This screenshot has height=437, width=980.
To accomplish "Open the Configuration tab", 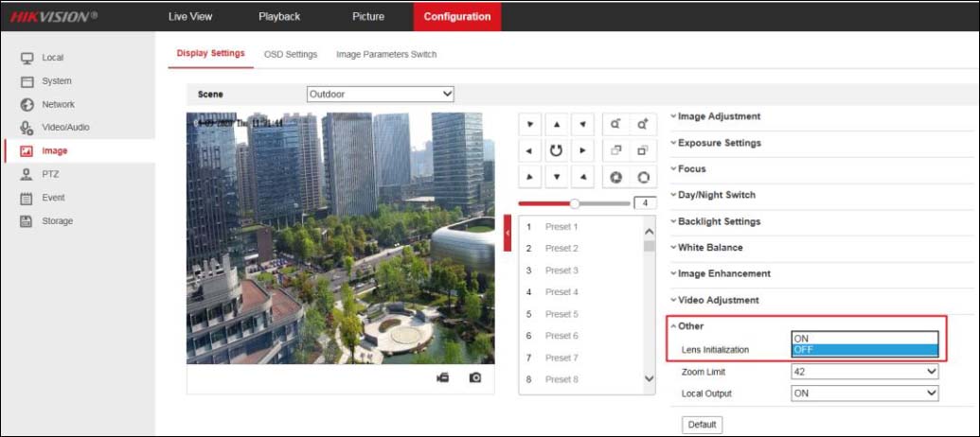I will click(457, 16).
